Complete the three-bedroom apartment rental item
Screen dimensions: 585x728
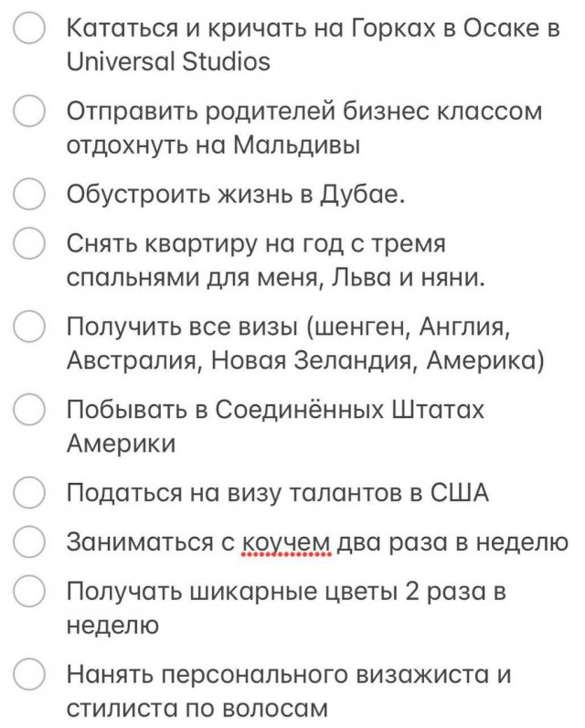coord(30,245)
